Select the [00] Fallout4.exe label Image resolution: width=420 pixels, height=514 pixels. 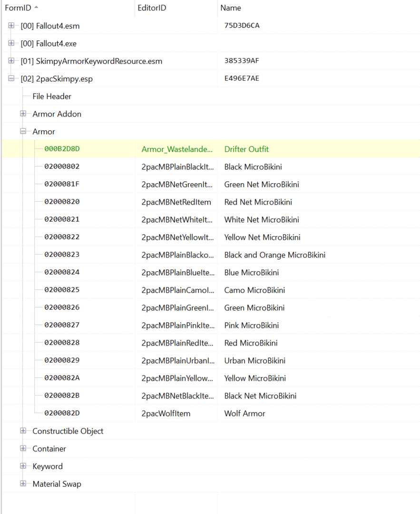tap(49, 44)
